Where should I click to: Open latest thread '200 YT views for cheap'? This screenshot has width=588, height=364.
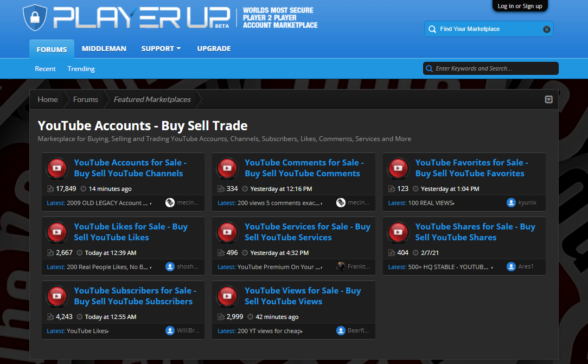(x=269, y=331)
